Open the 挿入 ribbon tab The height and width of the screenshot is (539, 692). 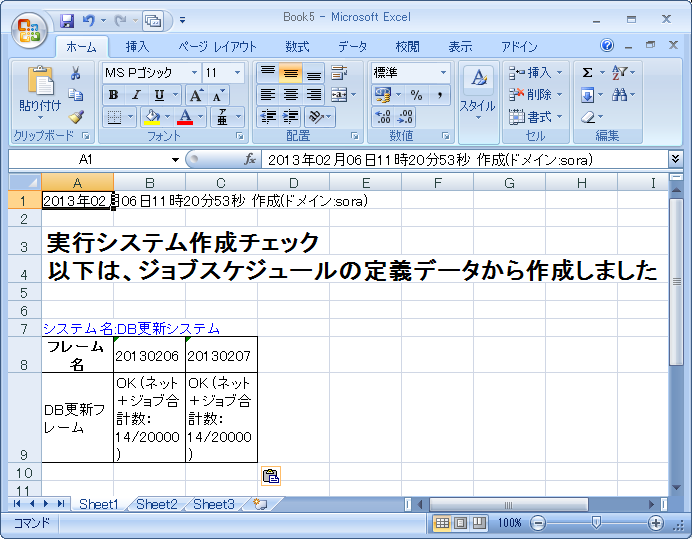[137, 46]
